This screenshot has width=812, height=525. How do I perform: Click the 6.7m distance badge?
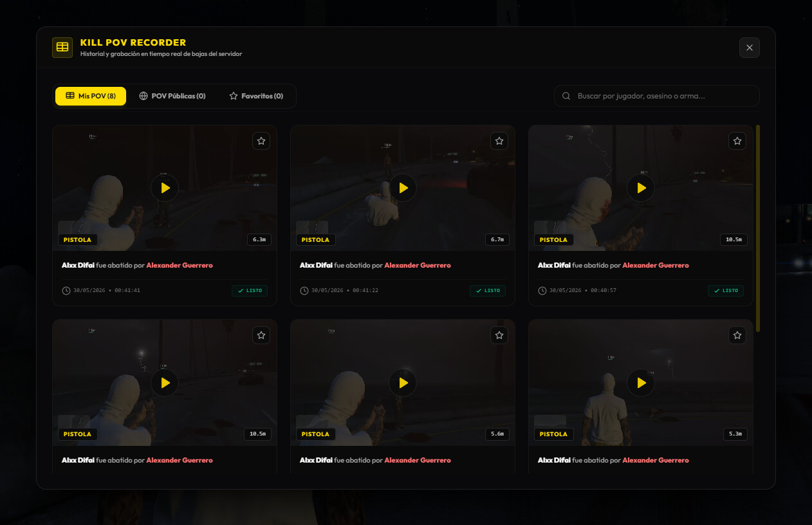[x=497, y=240]
